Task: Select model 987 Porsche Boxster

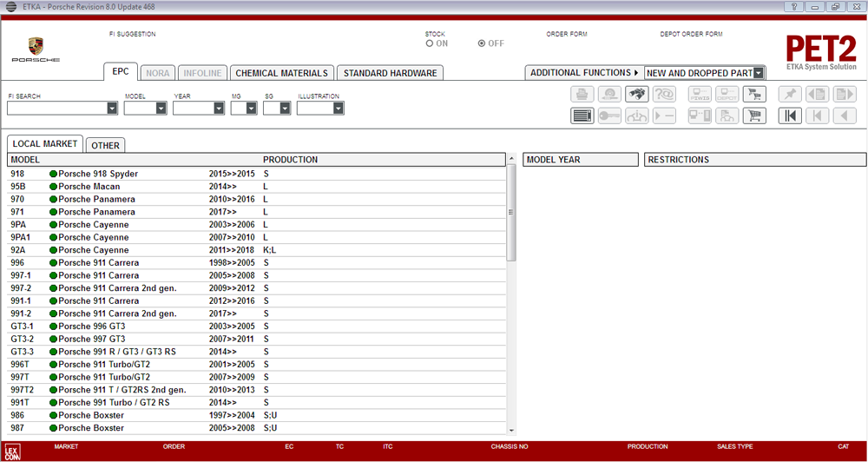Action: (x=257, y=428)
